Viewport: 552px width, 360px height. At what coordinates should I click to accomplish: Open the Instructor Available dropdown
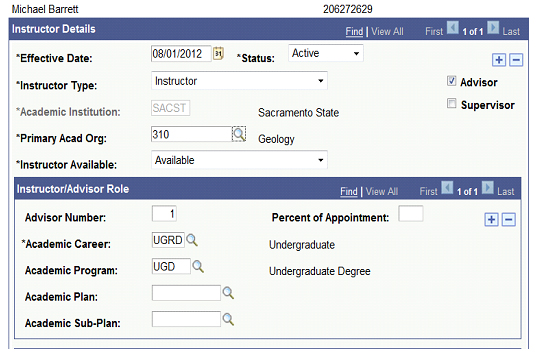[239, 160]
